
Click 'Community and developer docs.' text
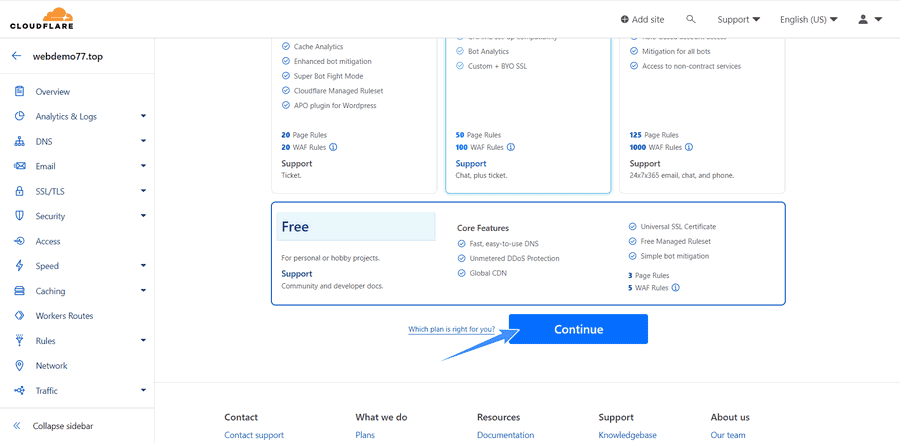332,286
